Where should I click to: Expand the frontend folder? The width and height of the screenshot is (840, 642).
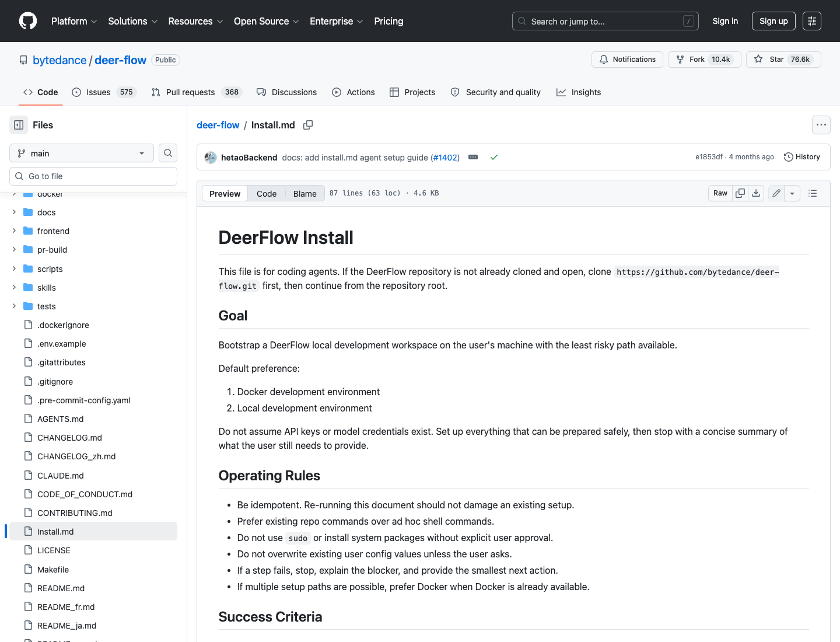(14, 231)
